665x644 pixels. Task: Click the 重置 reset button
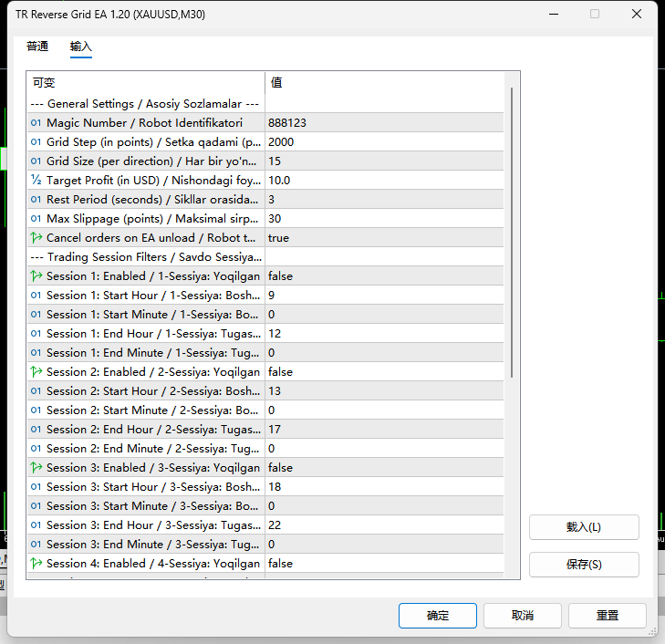tap(608, 616)
